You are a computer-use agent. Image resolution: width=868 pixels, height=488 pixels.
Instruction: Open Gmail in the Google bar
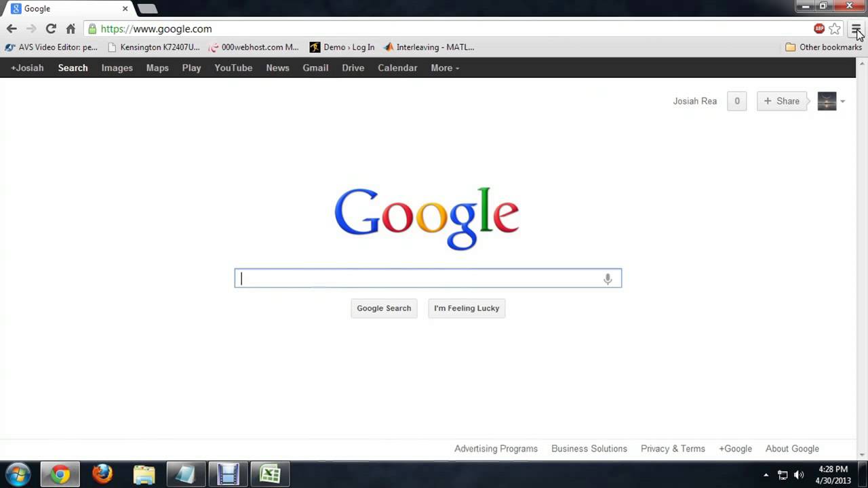click(x=315, y=68)
